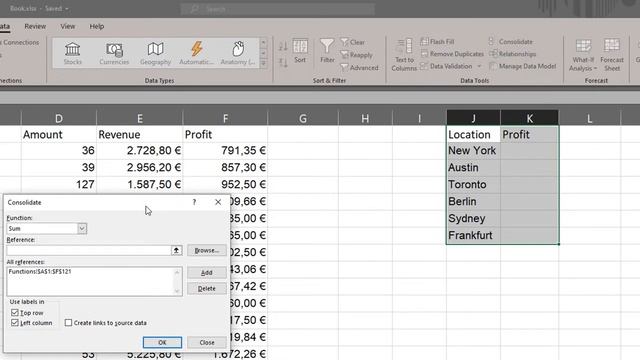Screen dimensions: 640x360
Task: Open Advanced filter options
Action: pyautogui.click(x=359, y=68)
